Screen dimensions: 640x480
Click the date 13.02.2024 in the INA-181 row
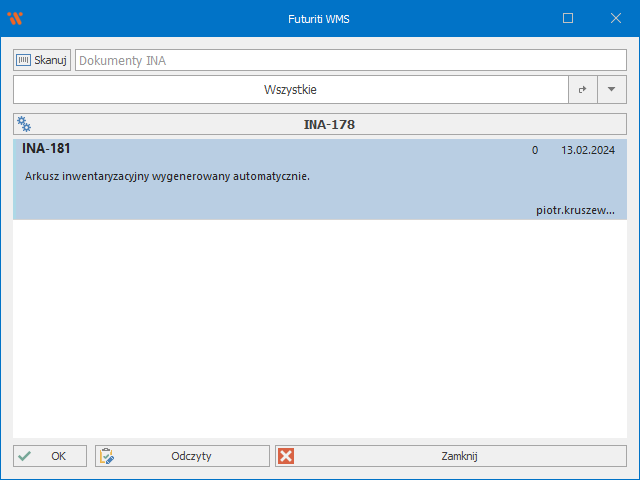[x=587, y=150]
